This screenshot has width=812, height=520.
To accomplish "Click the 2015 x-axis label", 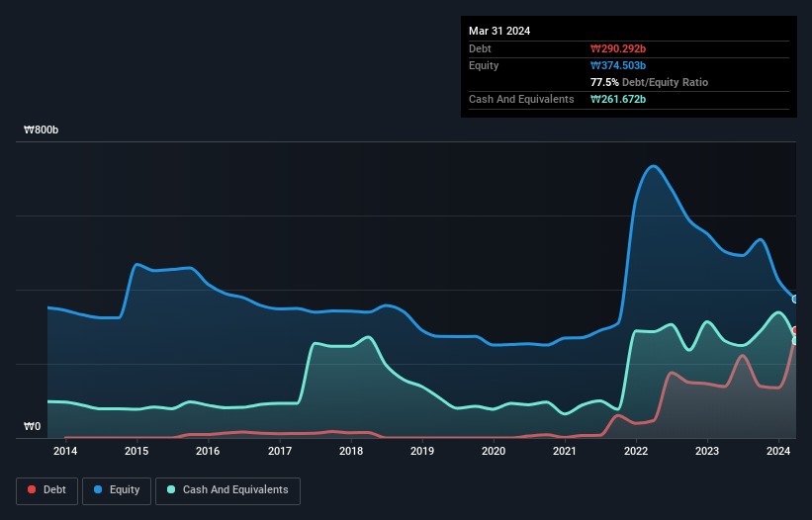I will [136, 451].
